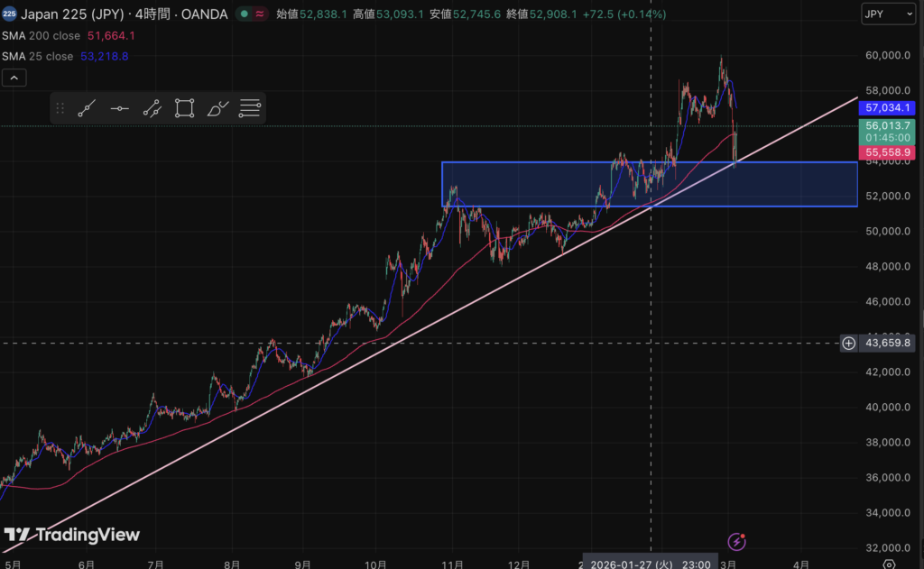The width and height of the screenshot is (924, 569).
Task: Open the Fibonacci retracement lines tool
Action: click(x=250, y=109)
